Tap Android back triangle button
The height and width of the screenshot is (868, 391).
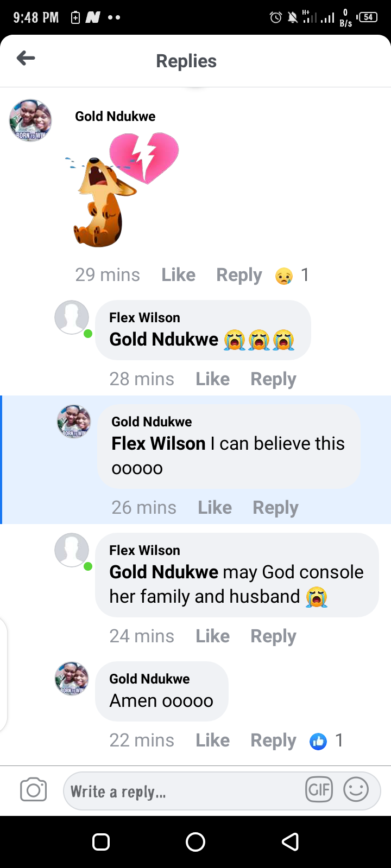click(290, 842)
